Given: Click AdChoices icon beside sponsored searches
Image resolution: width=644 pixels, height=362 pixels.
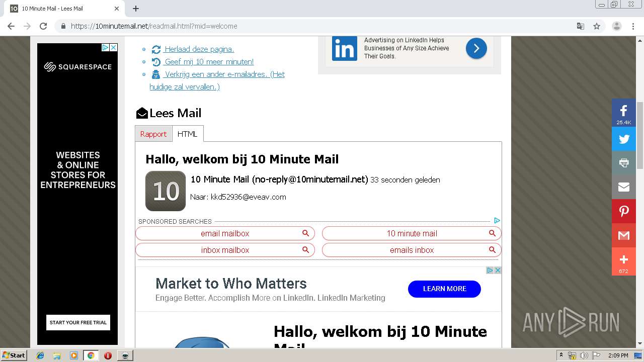Looking at the screenshot, I should pyautogui.click(x=497, y=221).
